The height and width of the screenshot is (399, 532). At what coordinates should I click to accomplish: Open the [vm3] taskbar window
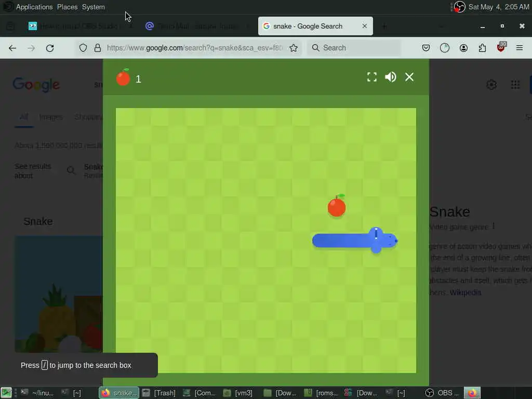(x=238, y=393)
